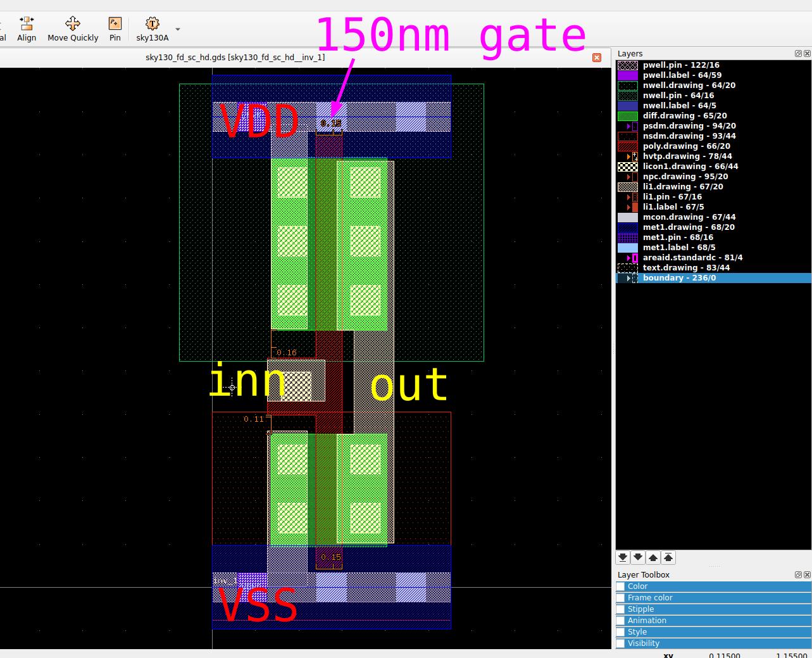Undock the Layers panel
The height and width of the screenshot is (658, 812).
click(x=798, y=54)
